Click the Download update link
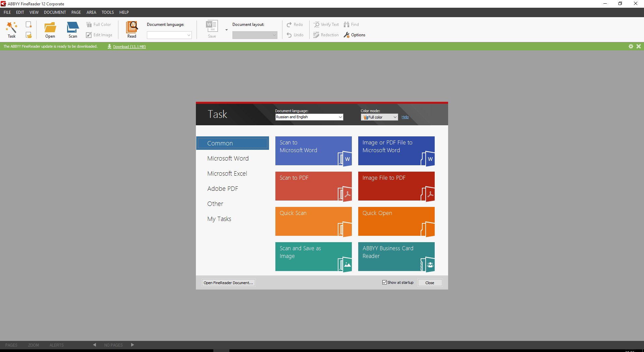Viewport: 644px width, 352px height. tap(129, 47)
